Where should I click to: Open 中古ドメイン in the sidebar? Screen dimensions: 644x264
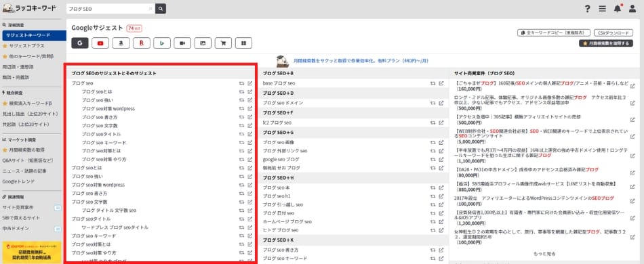tap(16, 228)
